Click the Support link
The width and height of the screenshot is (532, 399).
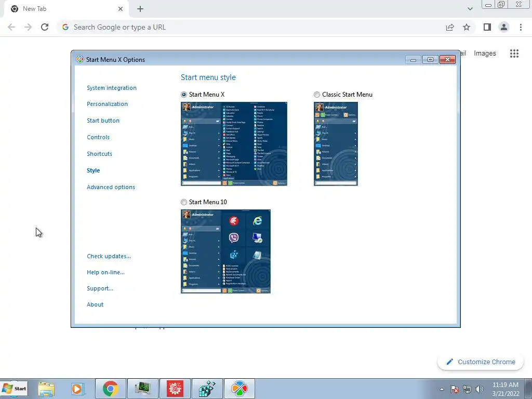pyautogui.click(x=100, y=289)
